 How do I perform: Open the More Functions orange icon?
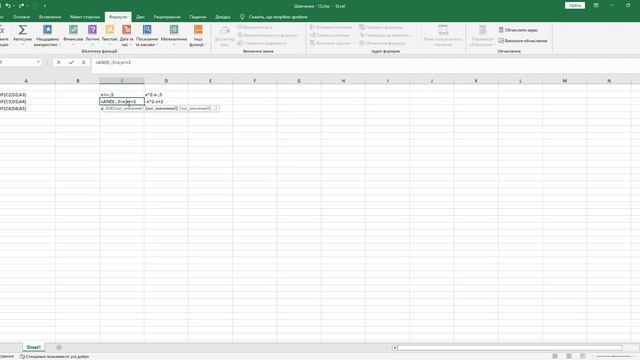[x=198, y=30]
